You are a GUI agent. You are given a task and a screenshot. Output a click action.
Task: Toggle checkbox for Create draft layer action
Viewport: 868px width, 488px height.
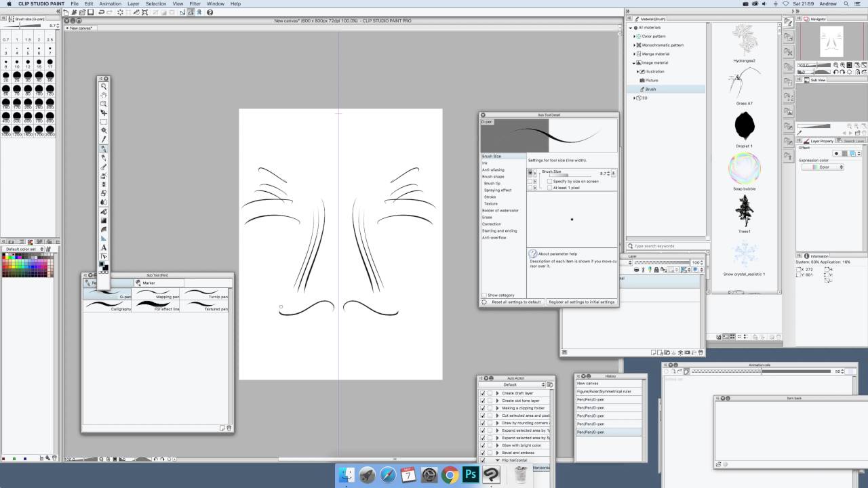(x=483, y=393)
